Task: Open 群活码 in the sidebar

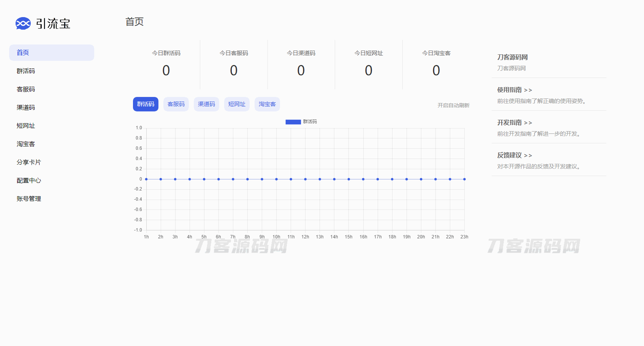Action: click(26, 71)
